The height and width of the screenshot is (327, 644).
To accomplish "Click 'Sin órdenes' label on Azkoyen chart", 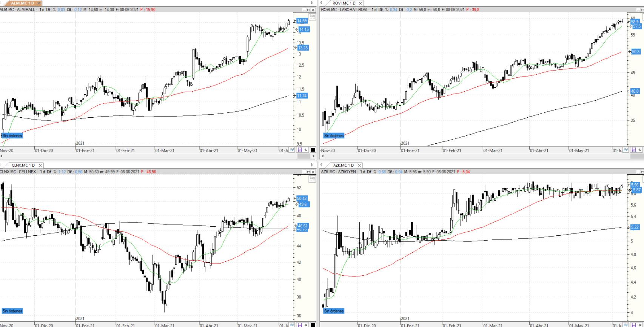I will coord(334,311).
